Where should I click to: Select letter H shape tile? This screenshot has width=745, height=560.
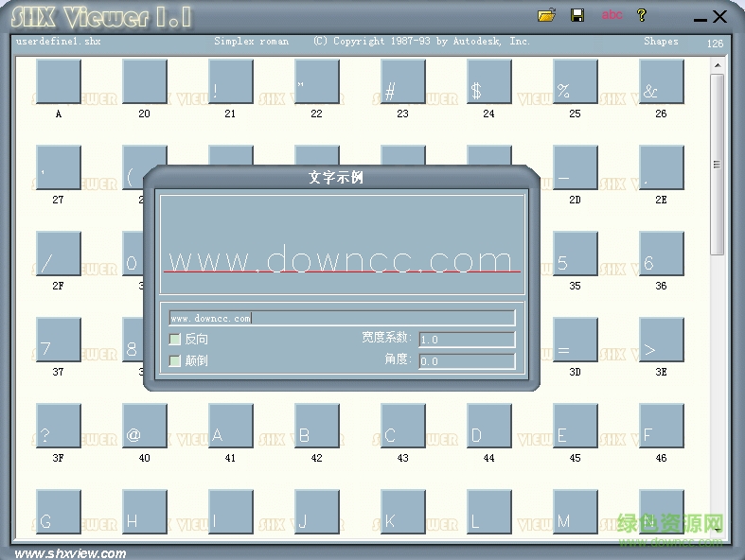[x=145, y=512]
